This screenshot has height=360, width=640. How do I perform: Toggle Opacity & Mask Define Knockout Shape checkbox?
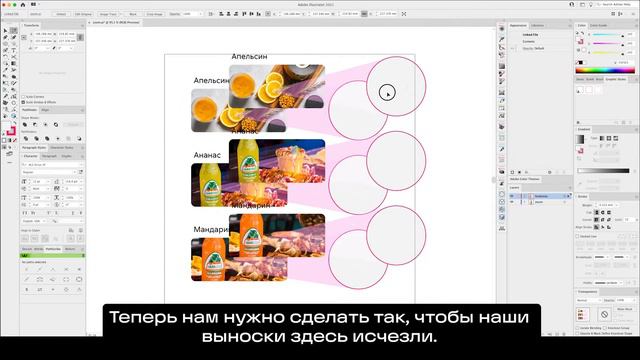tap(578, 333)
